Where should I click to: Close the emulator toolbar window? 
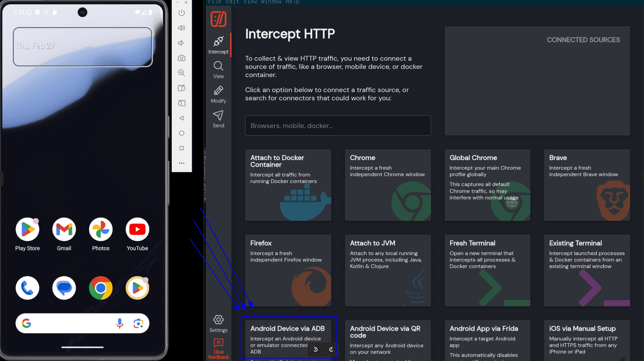(x=186, y=2)
